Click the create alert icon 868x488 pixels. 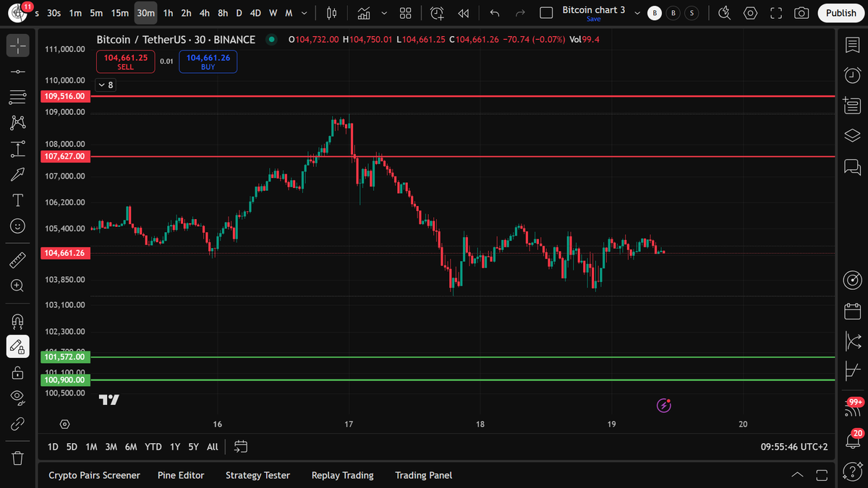[x=437, y=13]
